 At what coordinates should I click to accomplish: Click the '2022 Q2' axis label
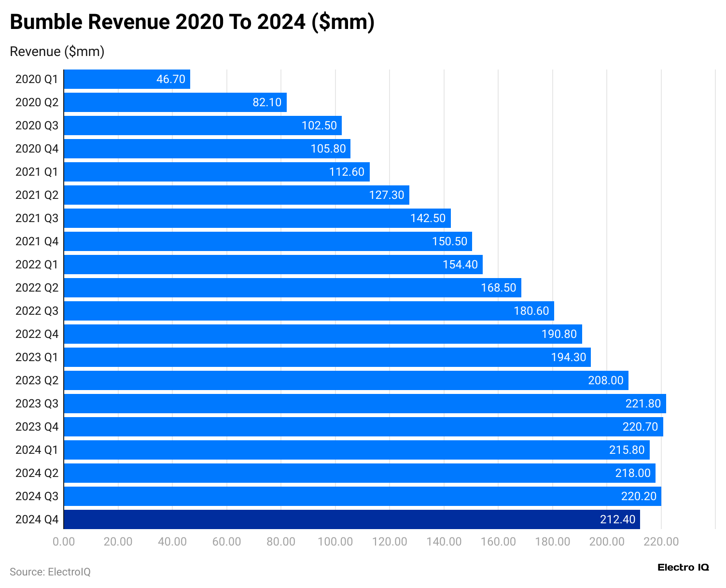[x=37, y=288]
